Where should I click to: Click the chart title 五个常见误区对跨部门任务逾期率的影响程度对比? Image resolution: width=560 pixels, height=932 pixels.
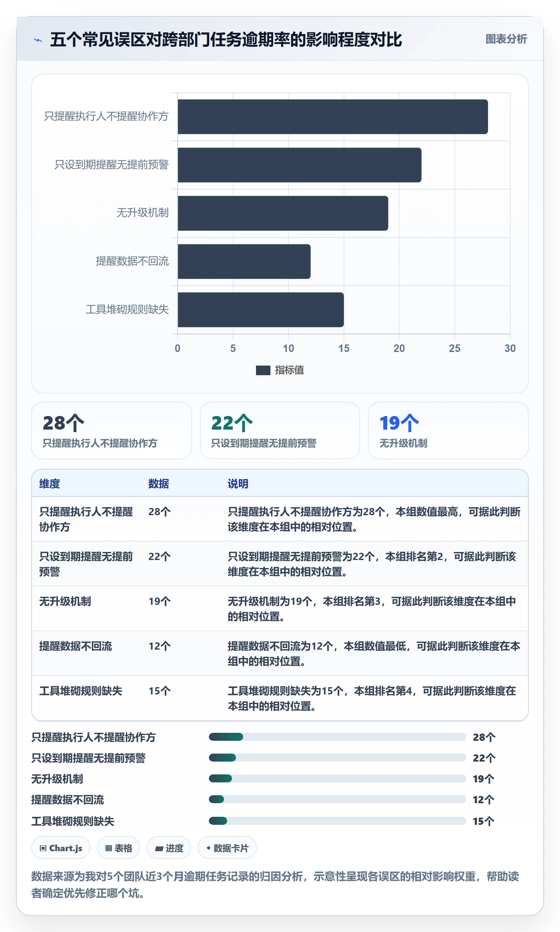pos(226,40)
